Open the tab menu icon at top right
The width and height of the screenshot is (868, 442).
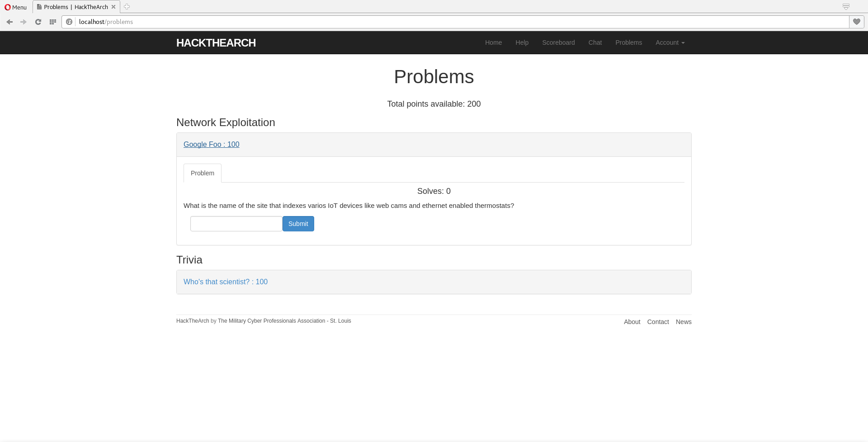click(x=846, y=7)
